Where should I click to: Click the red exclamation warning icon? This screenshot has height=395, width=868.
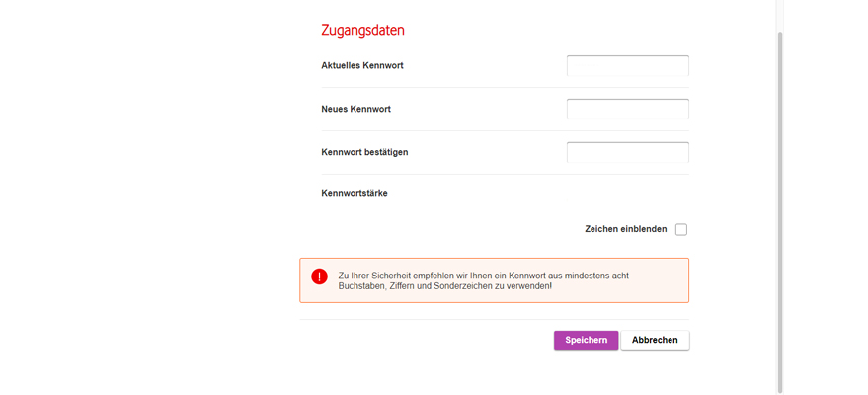click(x=319, y=276)
